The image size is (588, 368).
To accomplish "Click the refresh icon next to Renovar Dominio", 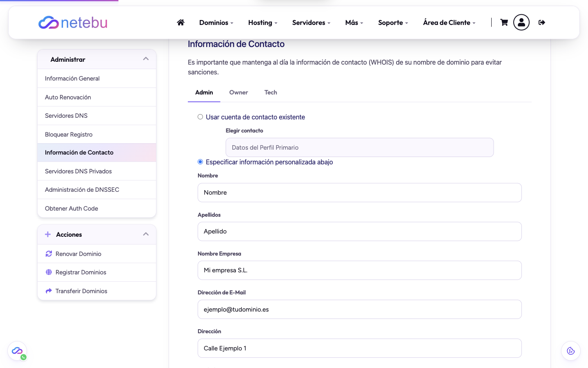I will click(x=49, y=254).
